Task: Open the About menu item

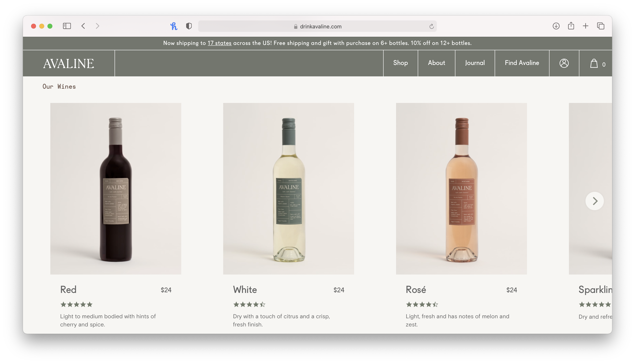Action: click(436, 63)
